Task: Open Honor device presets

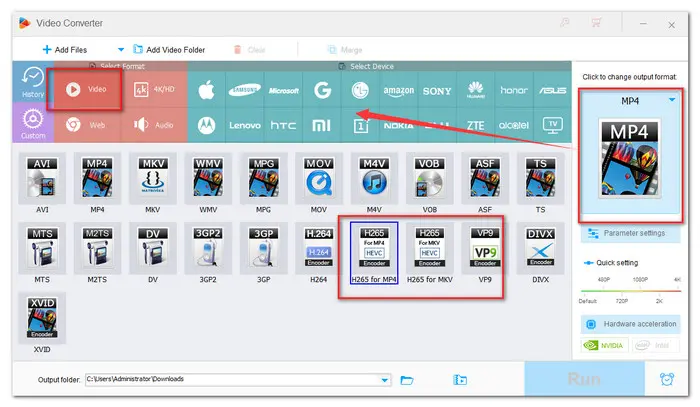Action: coord(514,91)
